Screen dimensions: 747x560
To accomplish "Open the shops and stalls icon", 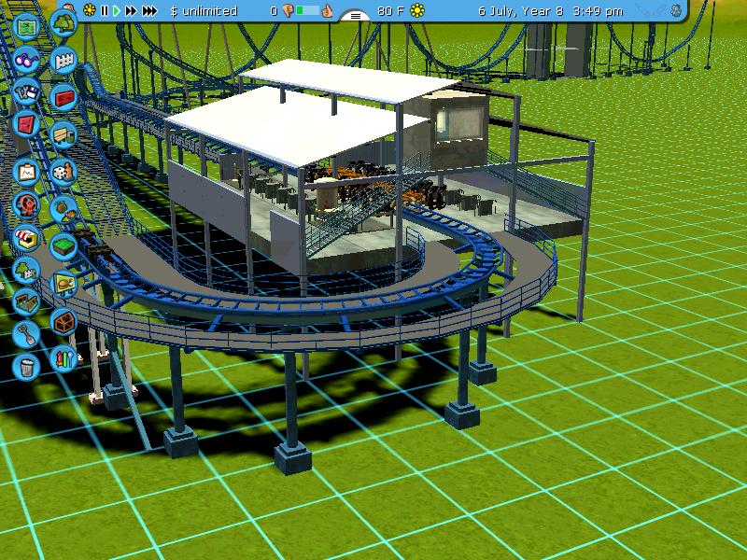I will point(26,237).
